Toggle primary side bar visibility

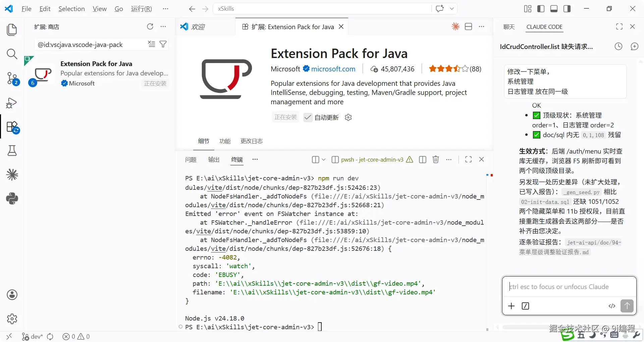point(541,9)
